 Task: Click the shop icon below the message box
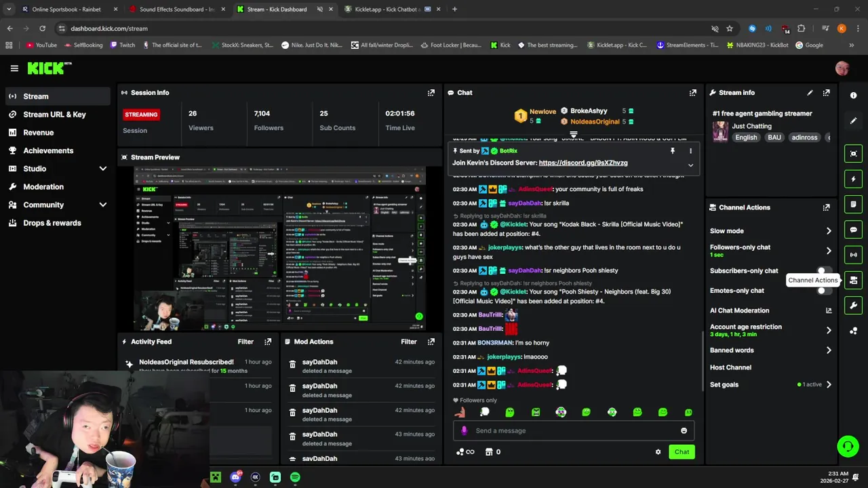489,452
